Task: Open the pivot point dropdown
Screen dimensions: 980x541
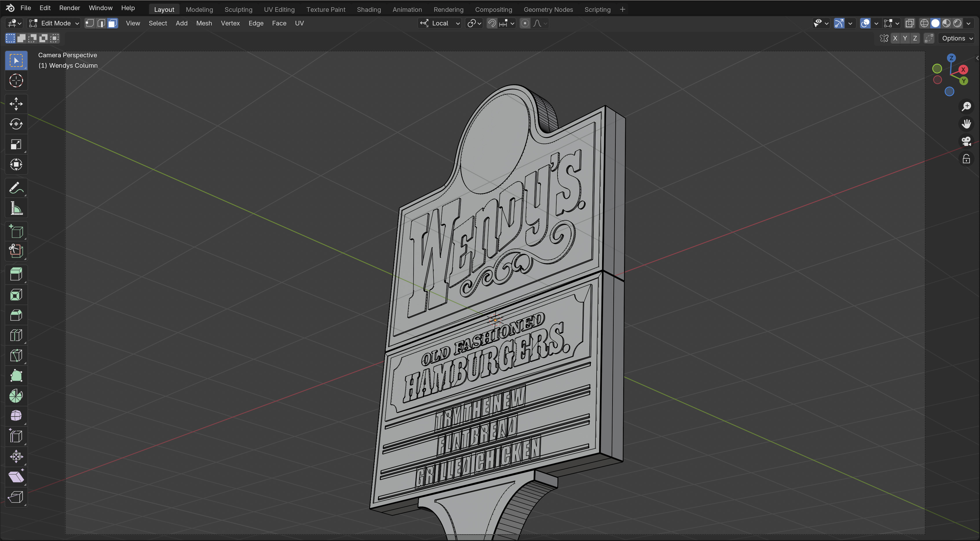Action: tap(474, 23)
